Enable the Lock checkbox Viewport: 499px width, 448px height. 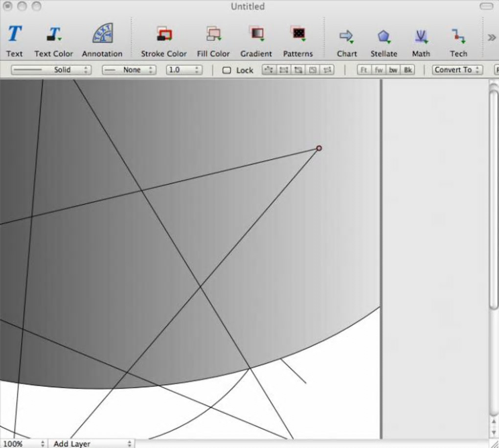tap(227, 70)
